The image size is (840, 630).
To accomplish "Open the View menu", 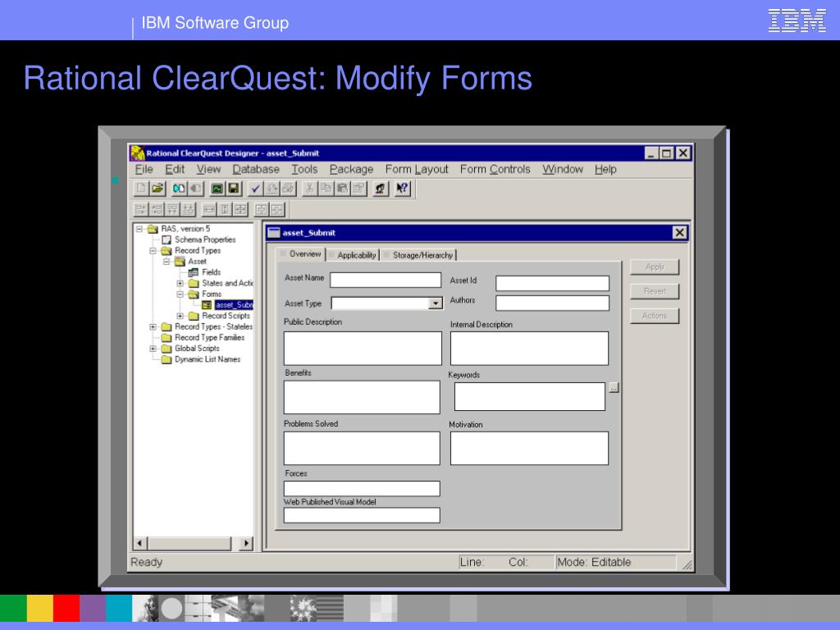I will click(x=208, y=169).
